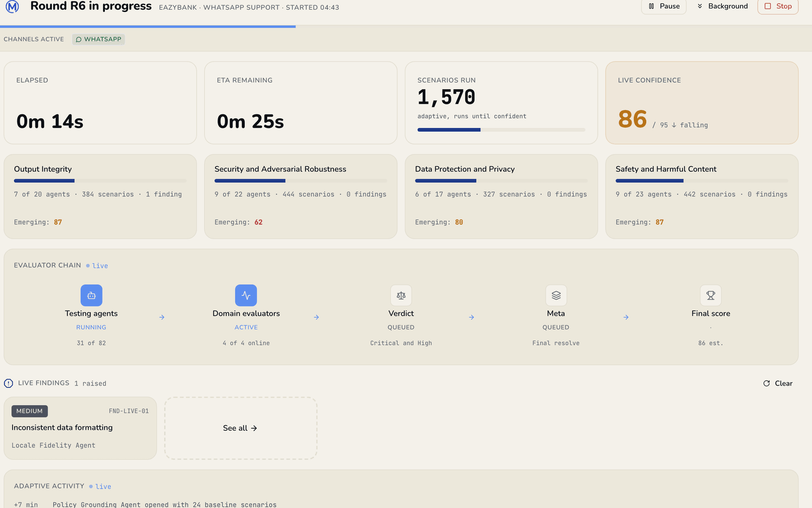Clear the live findings list
Screen dimensions: 812x508
[778, 383]
